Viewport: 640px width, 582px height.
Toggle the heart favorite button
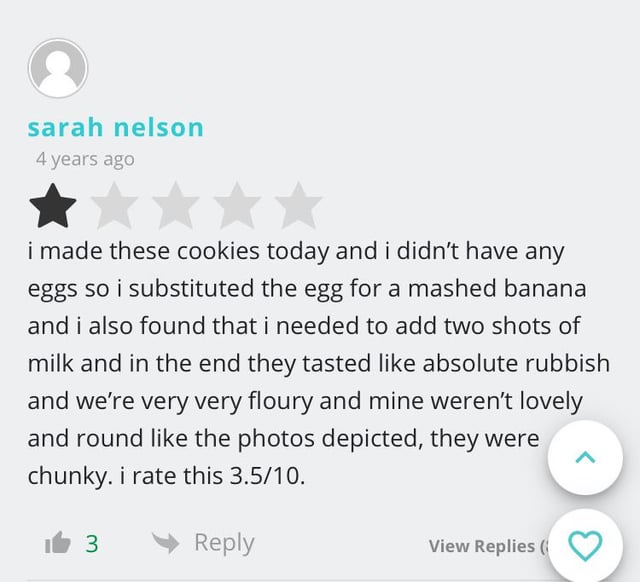tap(585, 546)
